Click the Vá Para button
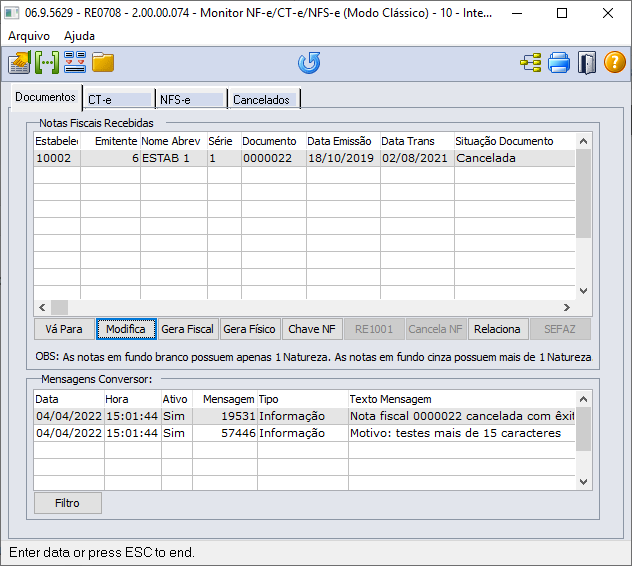 [x=64, y=329]
